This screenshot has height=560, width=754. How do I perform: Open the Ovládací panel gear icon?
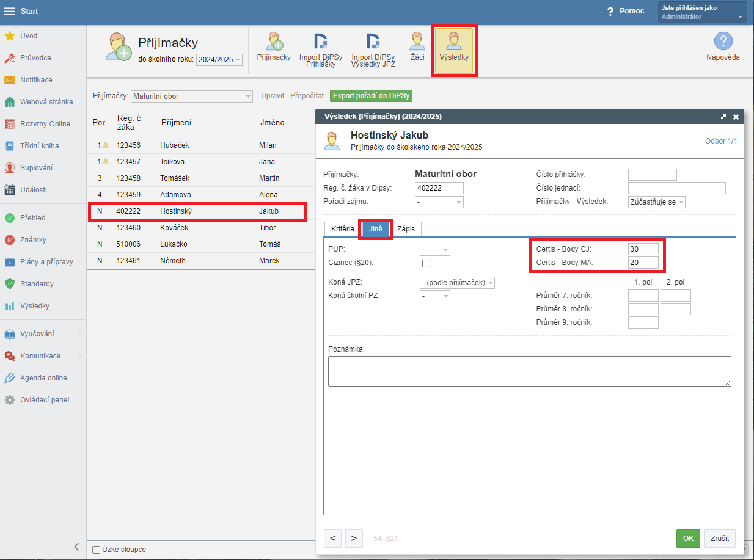[10, 400]
